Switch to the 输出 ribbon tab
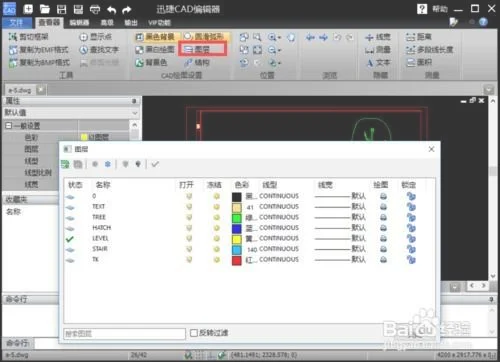This screenshot has height=362, width=500. click(131, 23)
